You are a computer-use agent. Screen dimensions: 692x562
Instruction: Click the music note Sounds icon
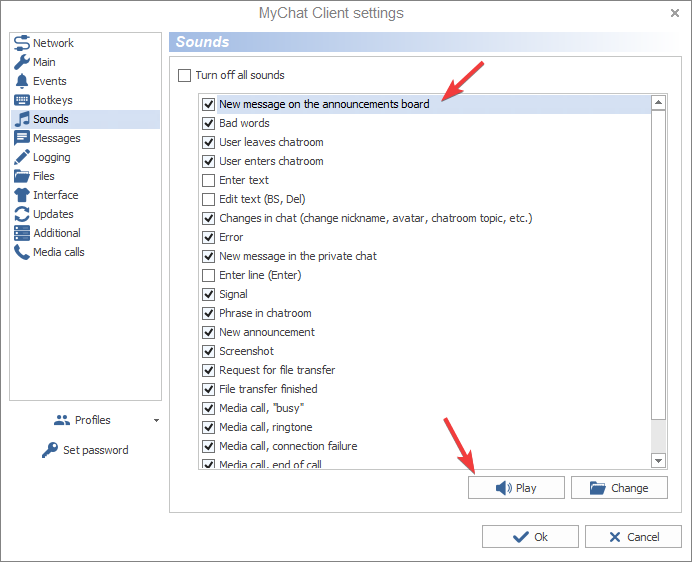click(22, 119)
